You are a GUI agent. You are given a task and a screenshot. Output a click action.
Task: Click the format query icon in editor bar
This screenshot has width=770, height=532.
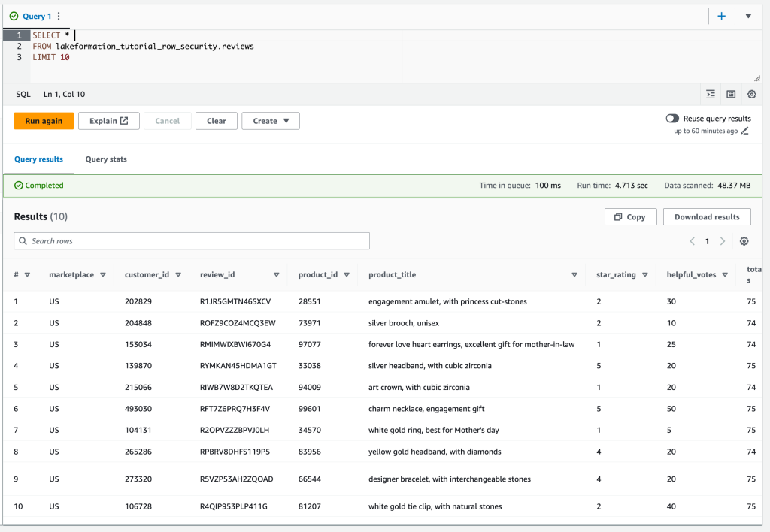coord(711,95)
